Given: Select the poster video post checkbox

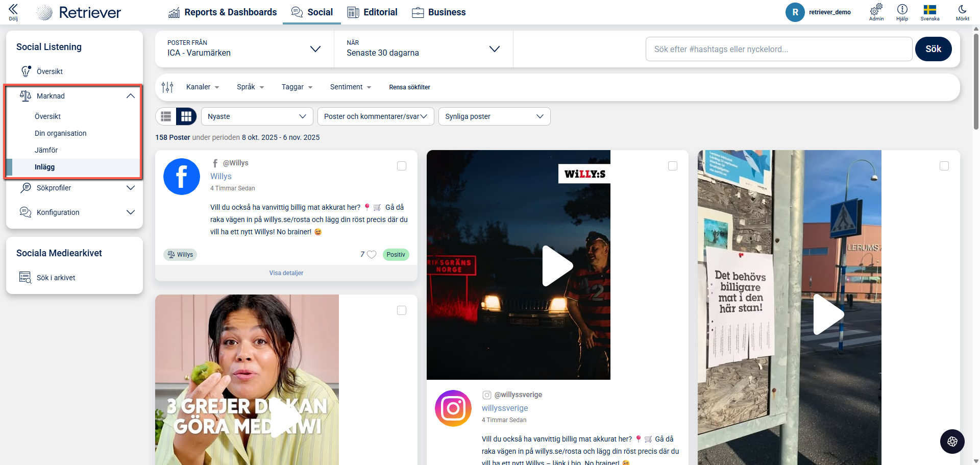Looking at the screenshot, I should (x=944, y=166).
